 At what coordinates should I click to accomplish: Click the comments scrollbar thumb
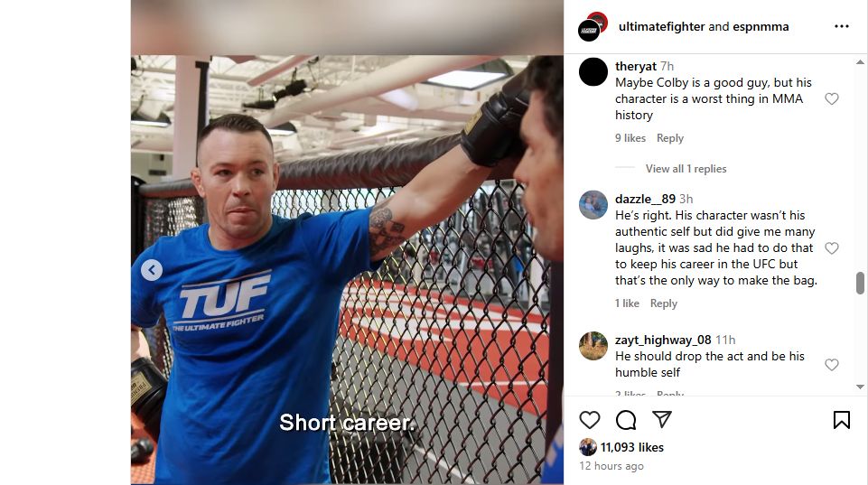pos(860,283)
